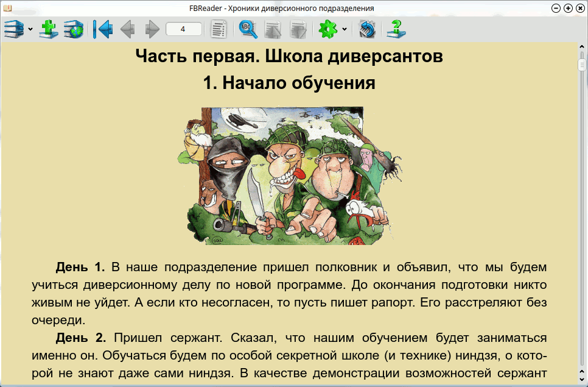Edit the page number field showing 4

183,29
